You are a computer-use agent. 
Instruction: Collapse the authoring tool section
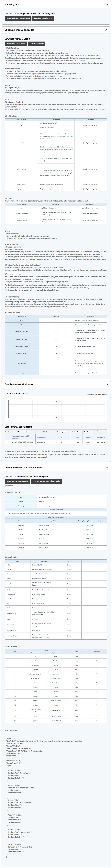pos(107,5)
